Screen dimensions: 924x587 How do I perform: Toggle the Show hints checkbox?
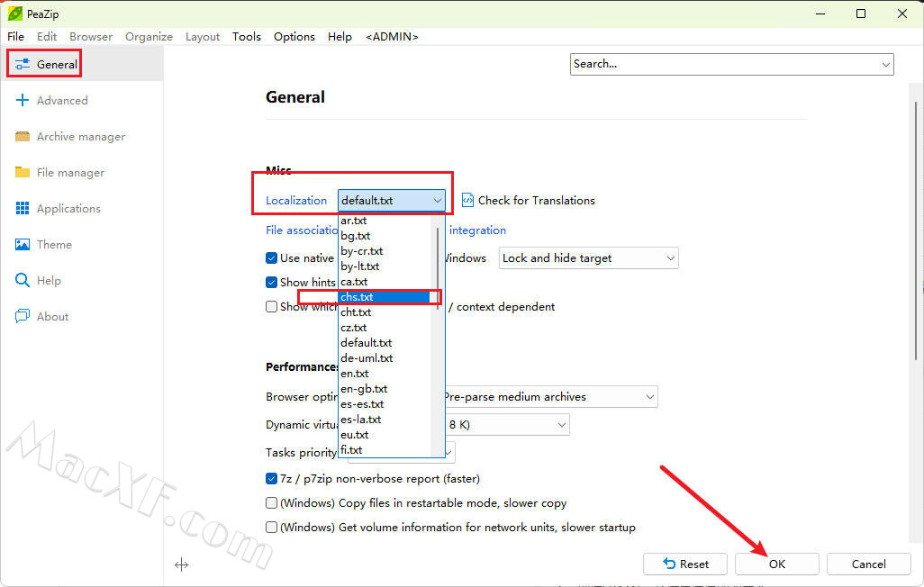click(x=272, y=283)
